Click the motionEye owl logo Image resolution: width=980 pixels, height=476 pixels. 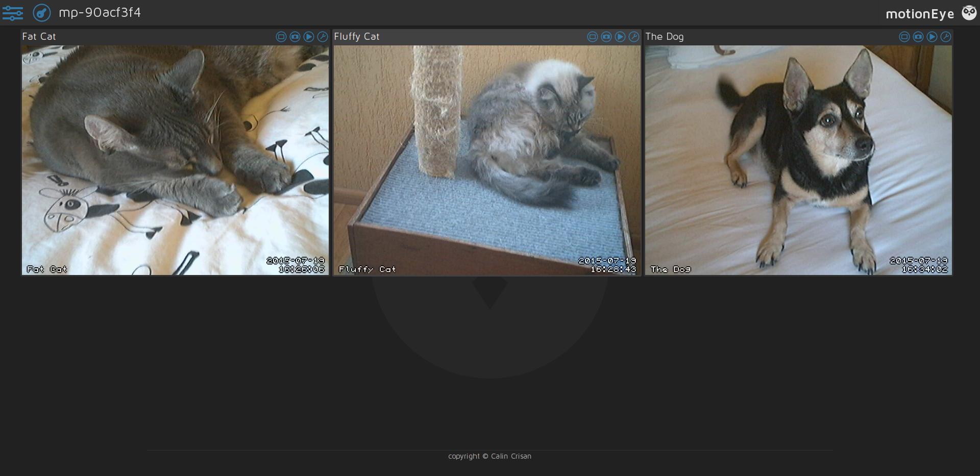tap(969, 12)
